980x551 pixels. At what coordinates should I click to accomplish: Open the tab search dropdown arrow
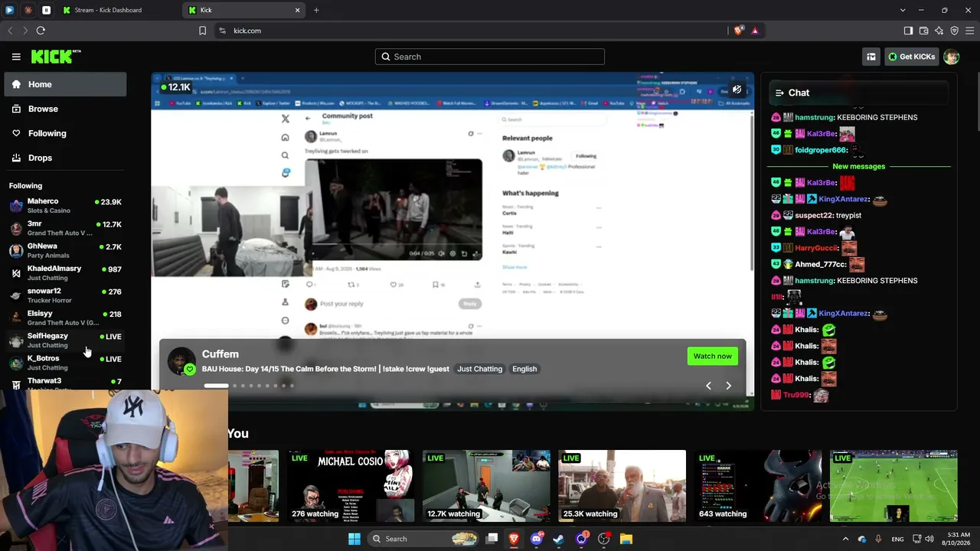point(903,10)
